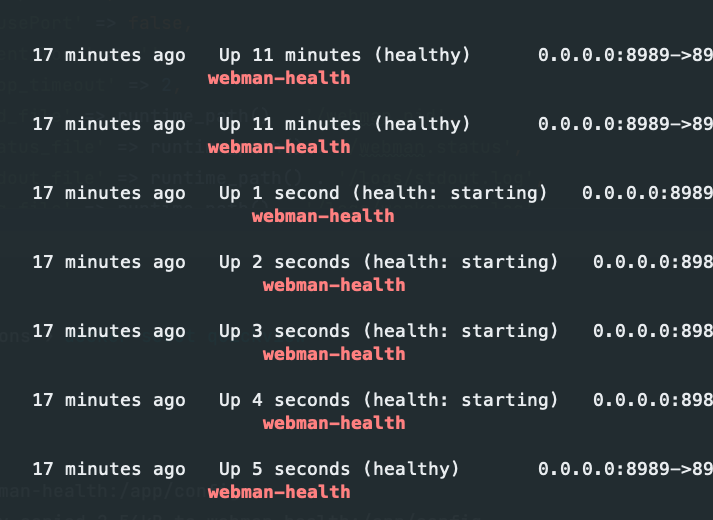
Task: Select the webman-health name under 'Up 4 seconds'
Action: 334,423
